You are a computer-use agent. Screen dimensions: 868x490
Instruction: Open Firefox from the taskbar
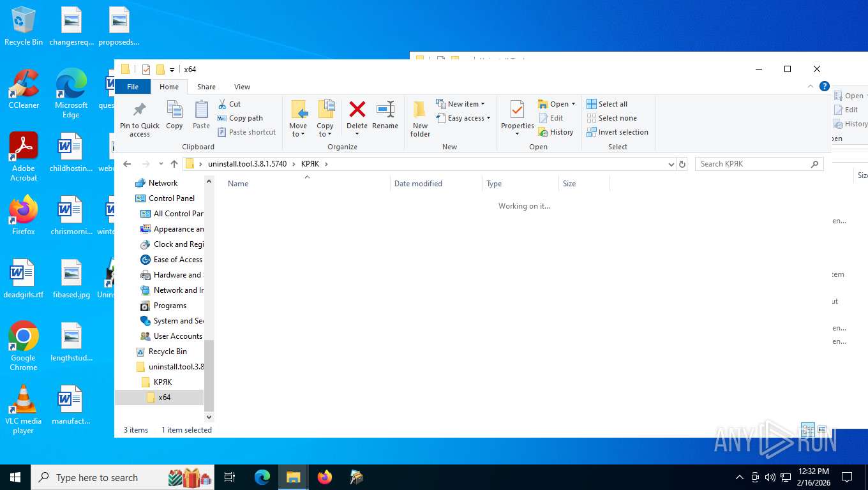coord(325,477)
